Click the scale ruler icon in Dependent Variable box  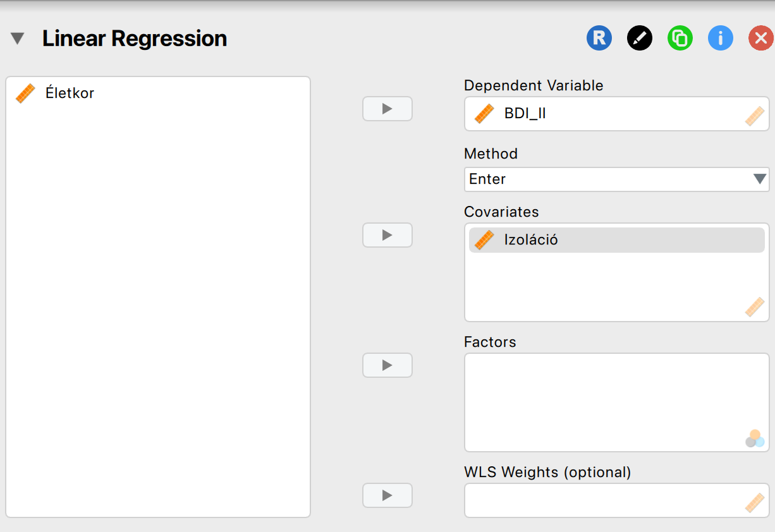pyautogui.click(x=754, y=116)
